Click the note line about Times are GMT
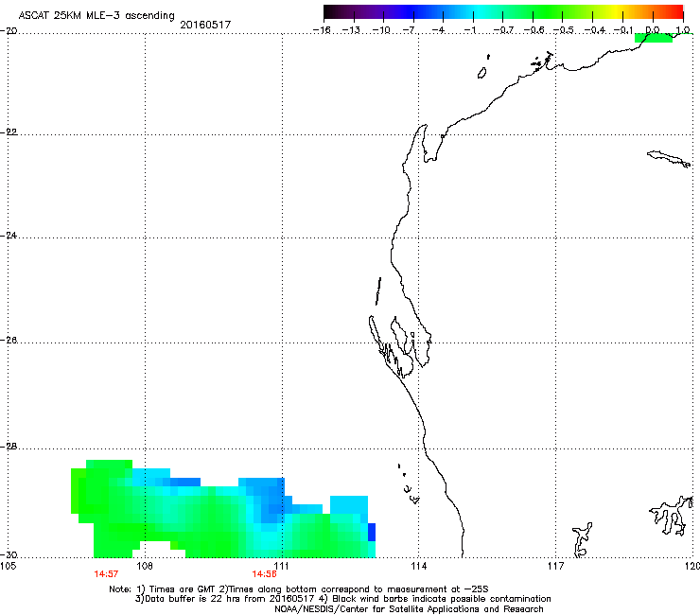This screenshot has height=615, width=700. 299,589
